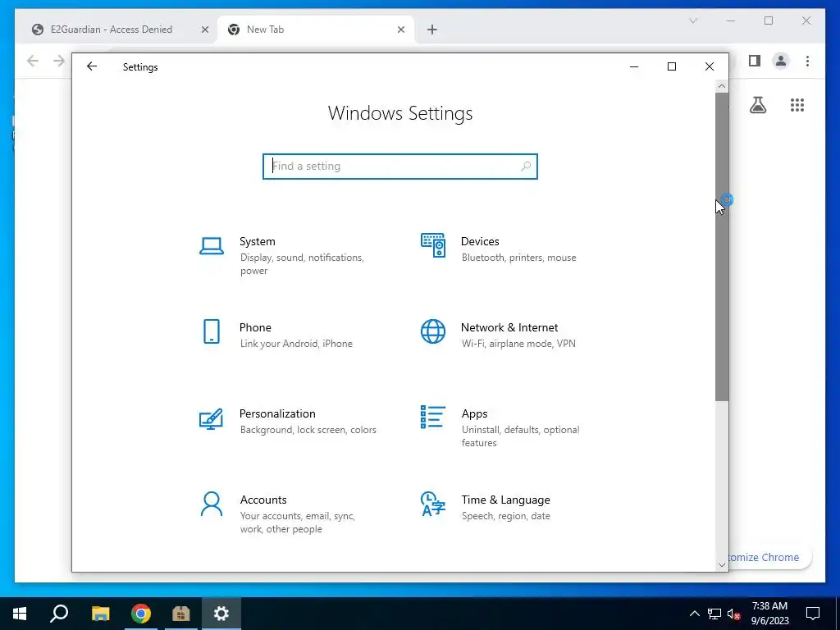
Task: Select the Personalization paintbrush icon
Action: (x=211, y=419)
